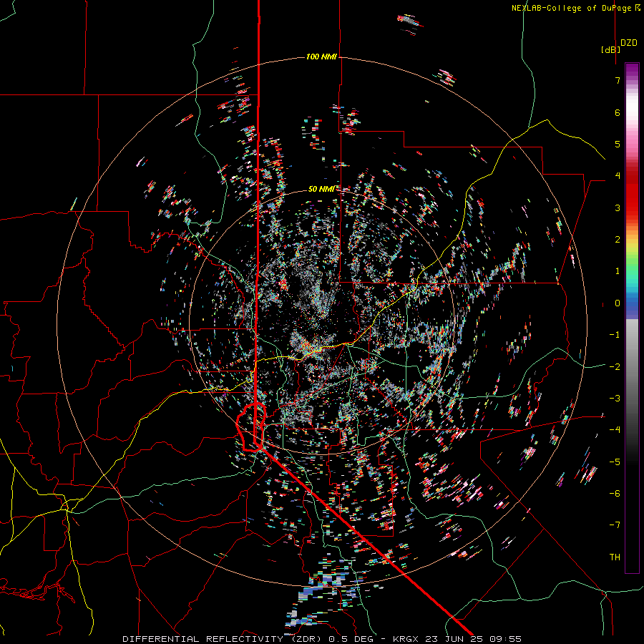Click the 5 value on color scale

(x=618, y=144)
